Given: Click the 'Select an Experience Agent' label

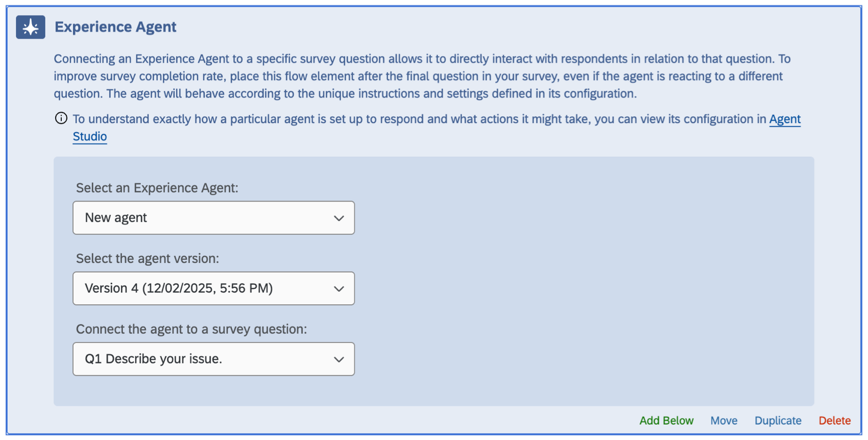Looking at the screenshot, I should pyautogui.click(x=157, y=188).
